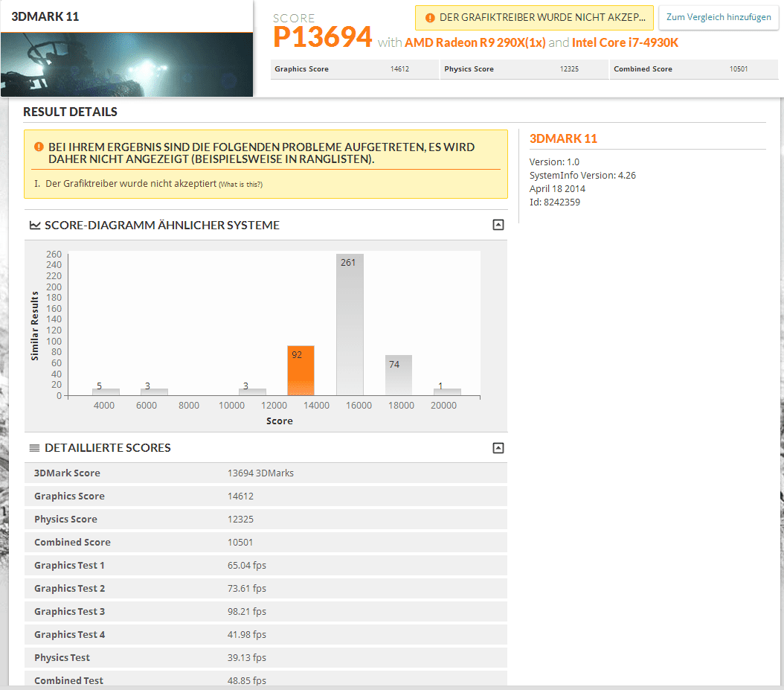This screenshot has height=690, width=784.
Task: Click the small chart bar labeled 5
Action: (x=106, y=392)
